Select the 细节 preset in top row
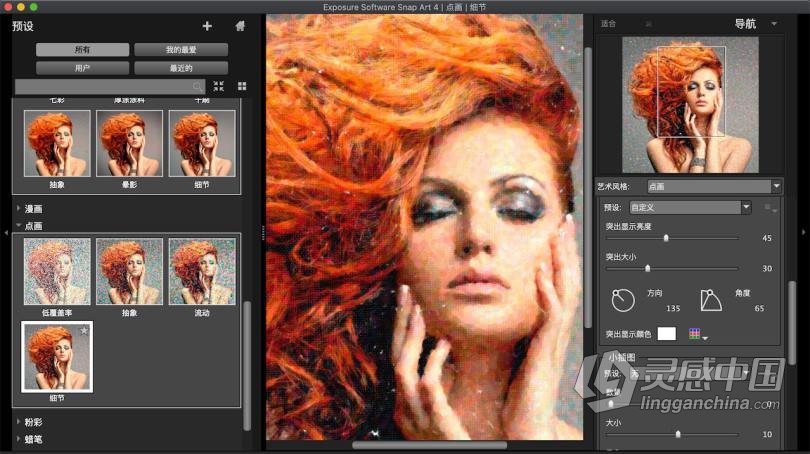Screen dimensions: 810x454 coord(202,144)
